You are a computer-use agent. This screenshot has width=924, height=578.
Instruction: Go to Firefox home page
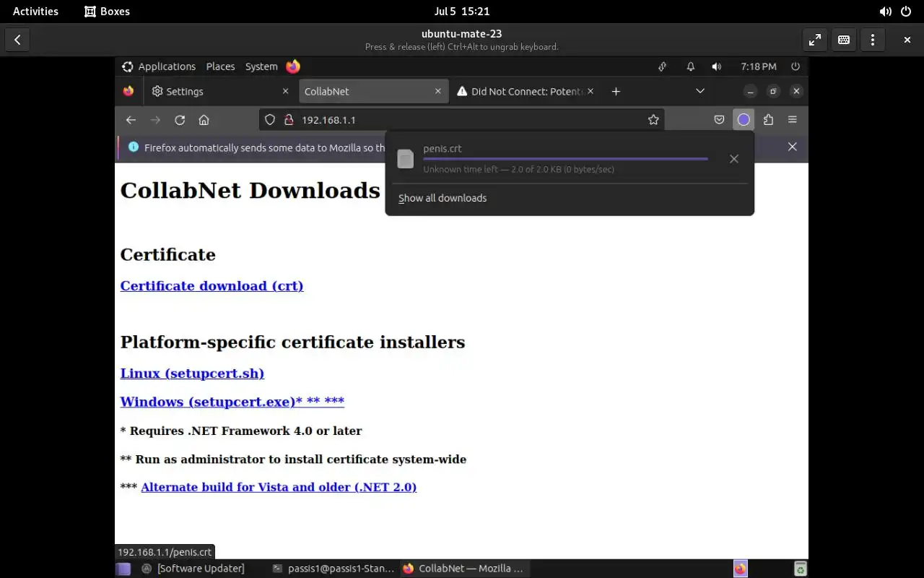coord(204,120)
